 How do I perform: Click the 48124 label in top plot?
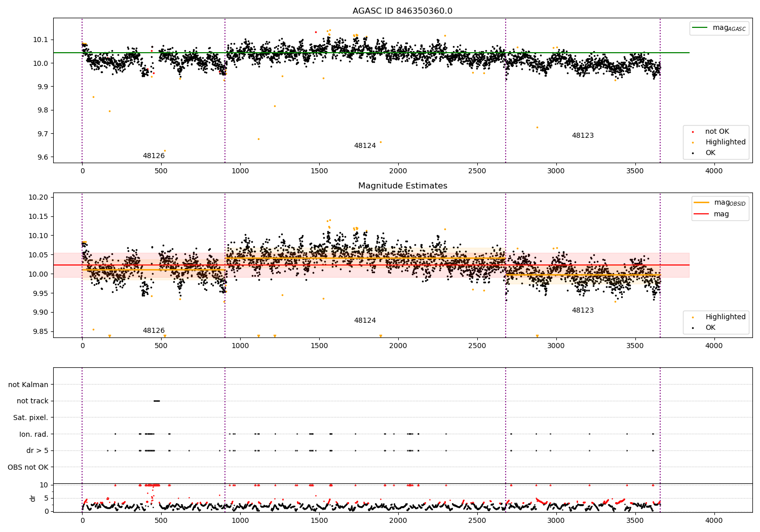(365, 146)
